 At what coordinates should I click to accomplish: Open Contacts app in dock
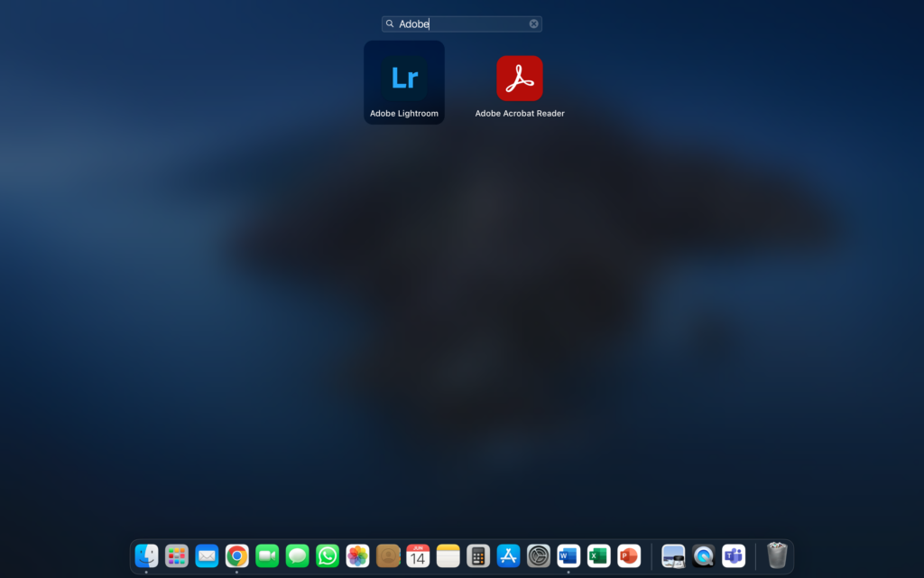click(388, 555)
